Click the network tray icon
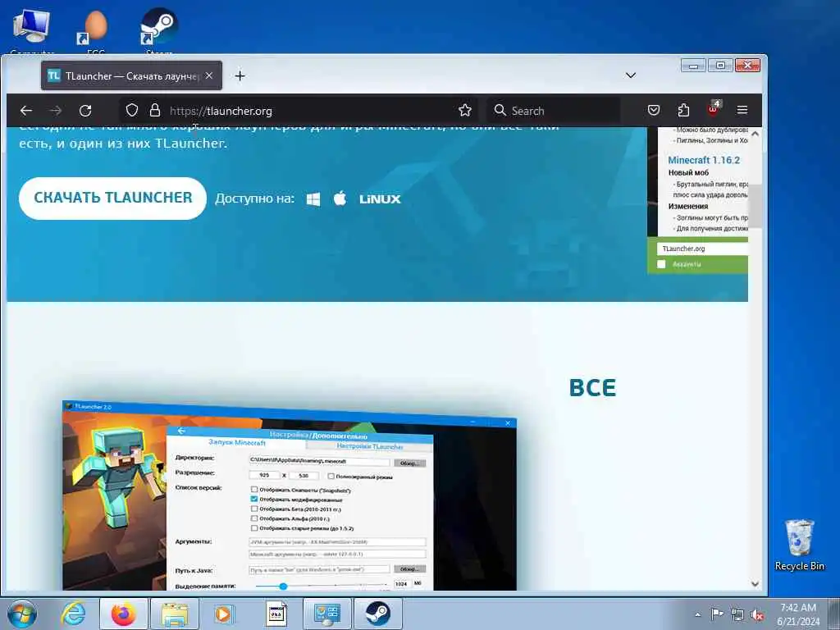This screenshot has height=630, width=840. [x=737, y=615]
